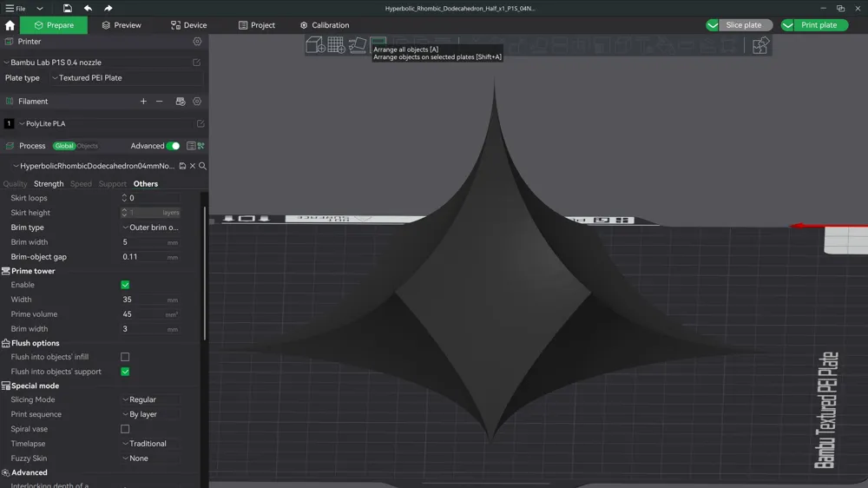This screenshot has width=868, height=488.
Task: Edit the PolyLite PLA filament preset
Action: [x=201, y=123]
